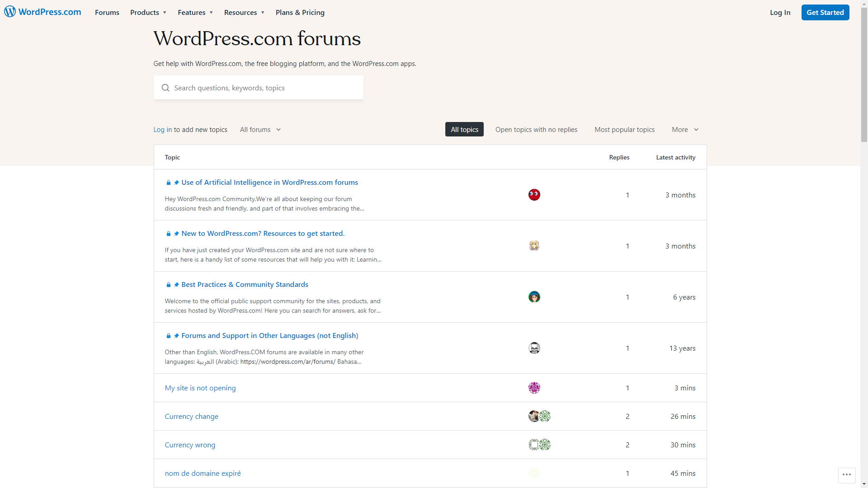This screenshot has height=488, width=868.
Task: Expand the Products menu
Action: (148, 12)
